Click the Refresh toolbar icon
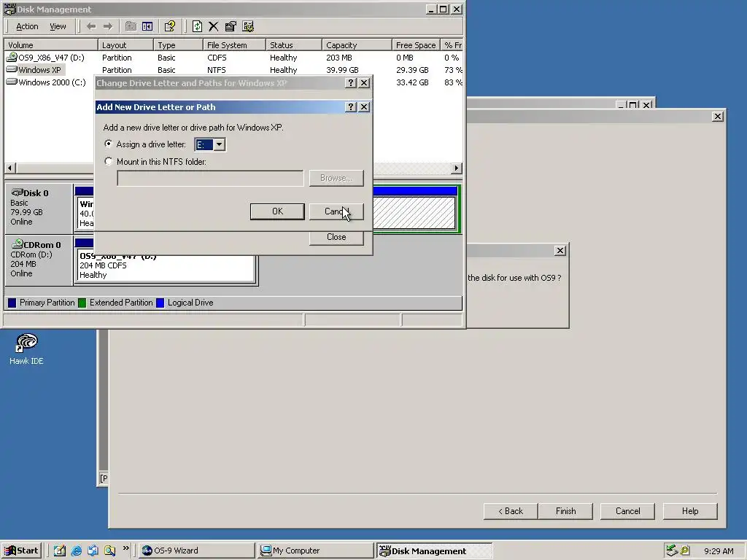 point(197,26)
